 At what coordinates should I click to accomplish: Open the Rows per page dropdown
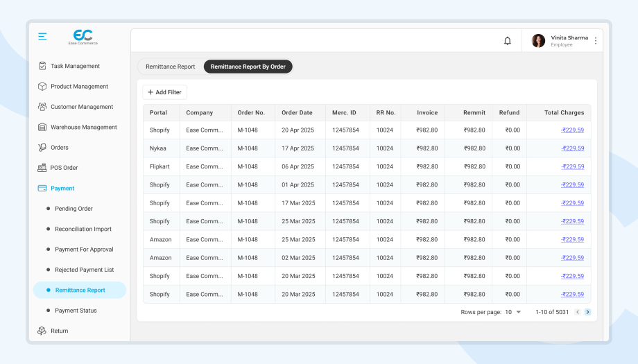(x=513, y=312)
